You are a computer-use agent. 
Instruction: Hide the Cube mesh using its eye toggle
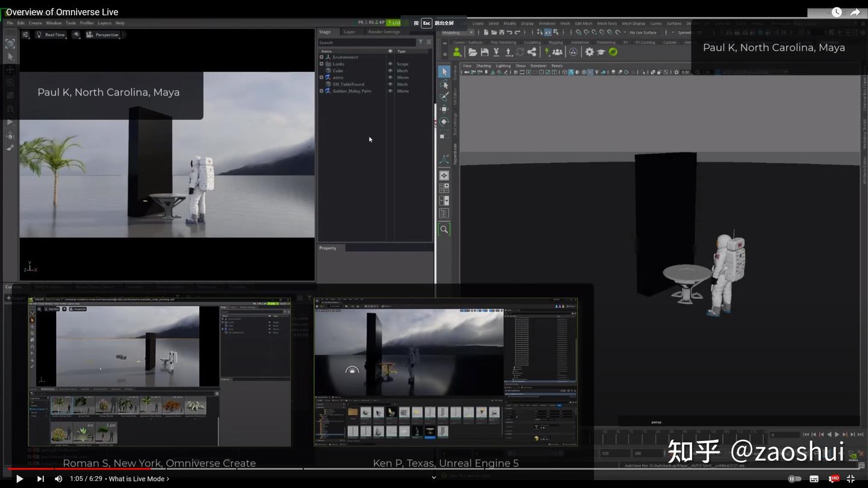point(391,70)
